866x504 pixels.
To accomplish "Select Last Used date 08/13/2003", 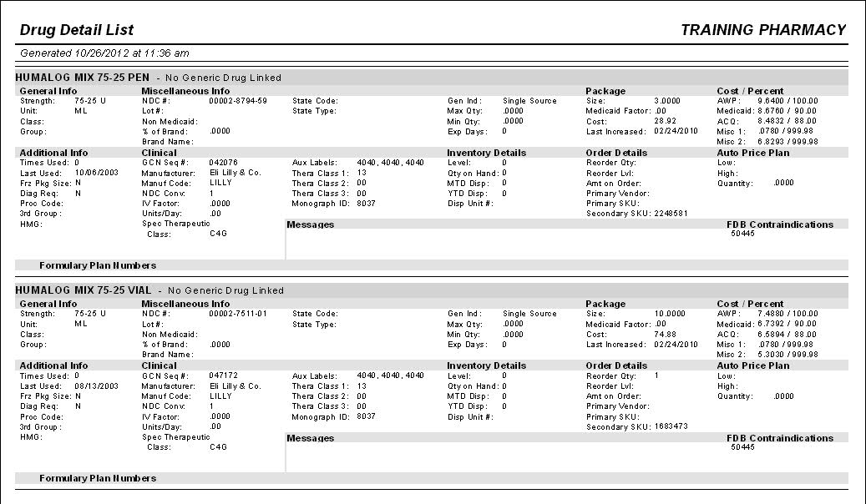I will [97, 386].
